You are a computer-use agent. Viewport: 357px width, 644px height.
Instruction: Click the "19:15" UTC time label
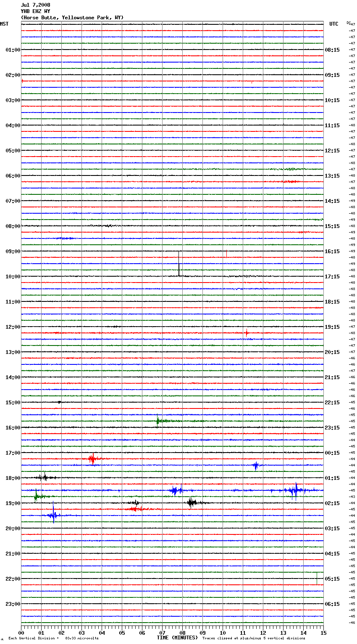click(332, 327)
